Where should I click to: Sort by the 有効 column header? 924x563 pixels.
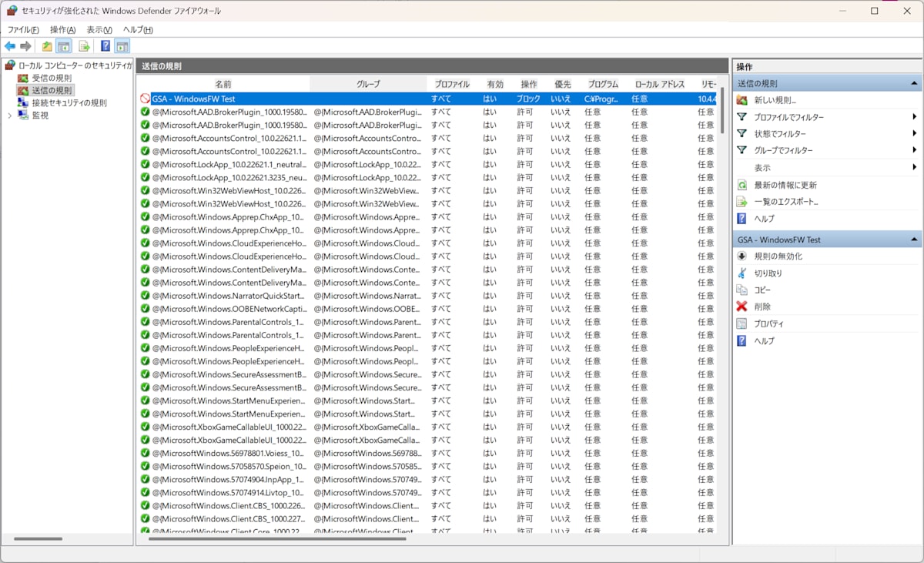pos(495,83)
